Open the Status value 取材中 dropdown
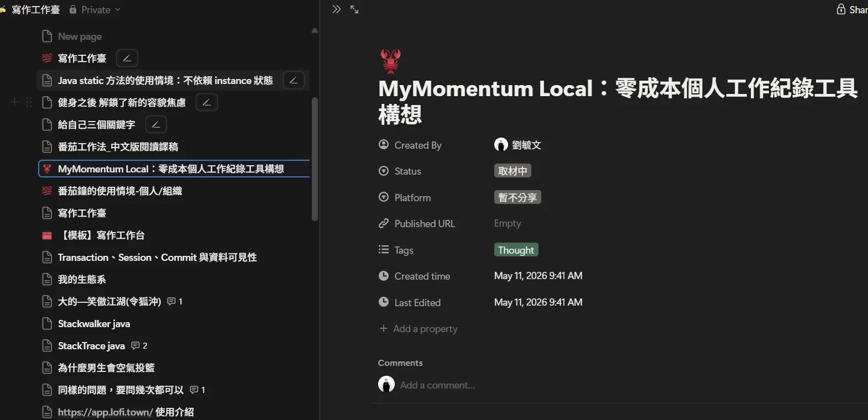The width and height of the screenshot is (868, 420). (513, 171)
